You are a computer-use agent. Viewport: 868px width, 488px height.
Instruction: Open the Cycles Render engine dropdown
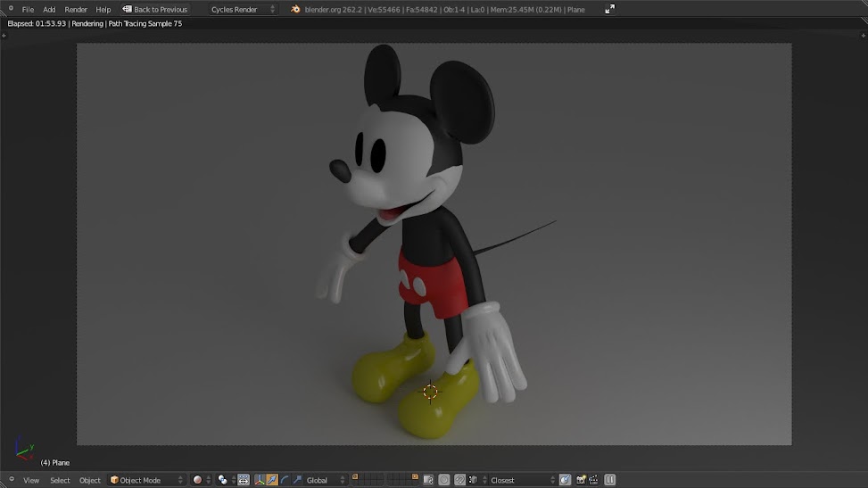click(243, 9)
